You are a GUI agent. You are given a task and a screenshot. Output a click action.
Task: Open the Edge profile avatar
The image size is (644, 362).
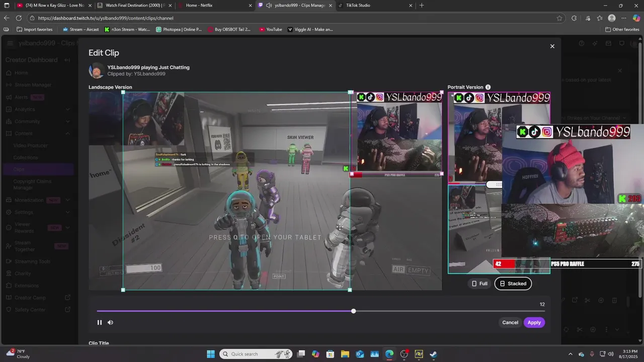612,18
